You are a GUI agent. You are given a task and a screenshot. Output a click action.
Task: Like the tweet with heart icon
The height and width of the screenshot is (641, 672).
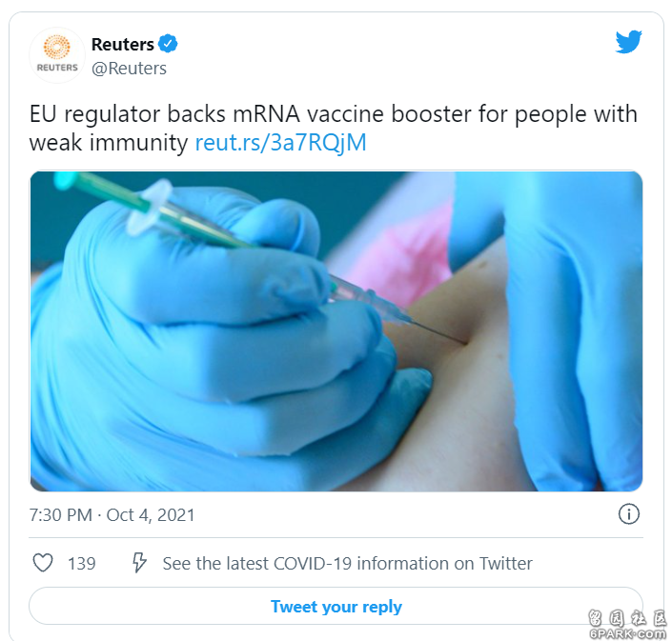[43, 563]
